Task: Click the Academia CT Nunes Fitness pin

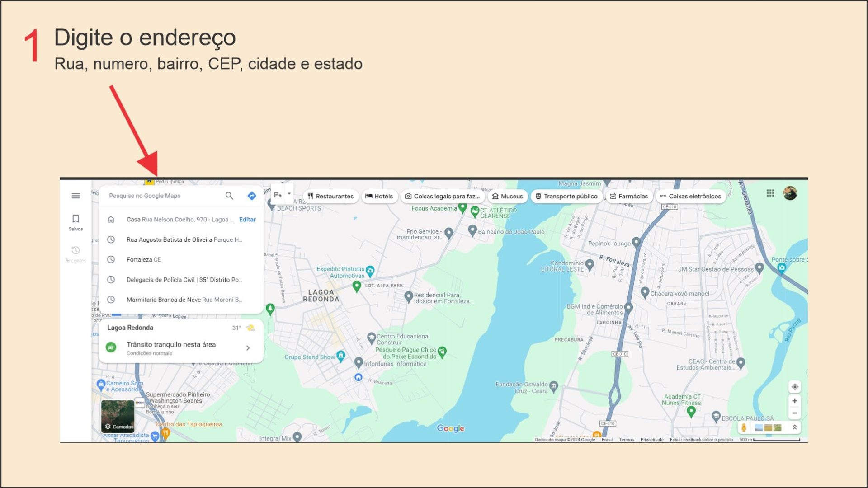Action: tap(691, 411)
